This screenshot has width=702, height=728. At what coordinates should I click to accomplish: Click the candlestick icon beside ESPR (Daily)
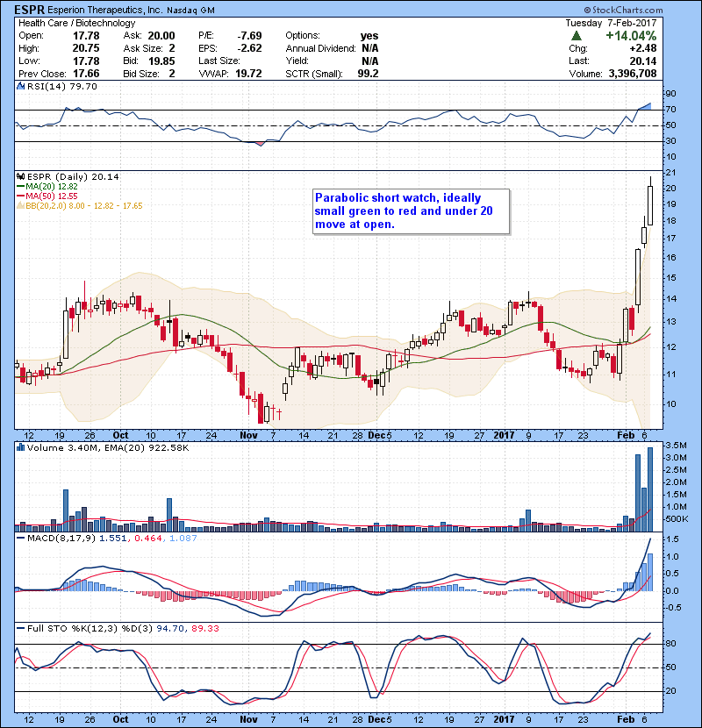20,176
